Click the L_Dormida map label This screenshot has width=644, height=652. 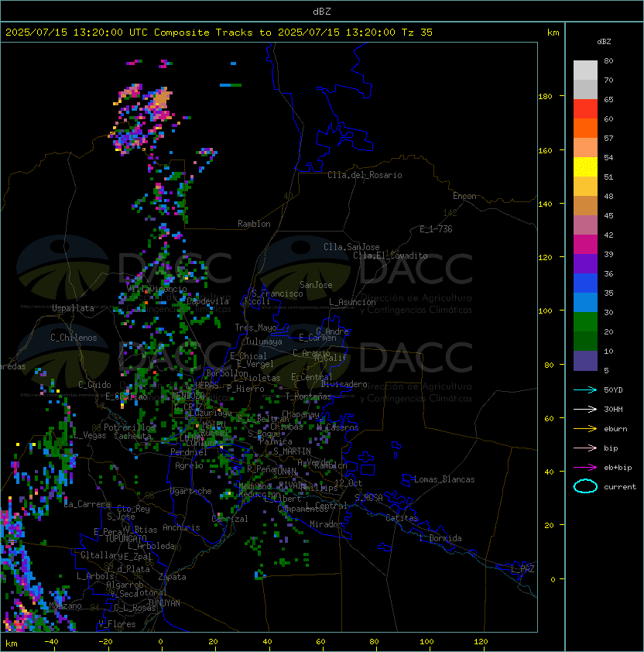click(440, 538)
